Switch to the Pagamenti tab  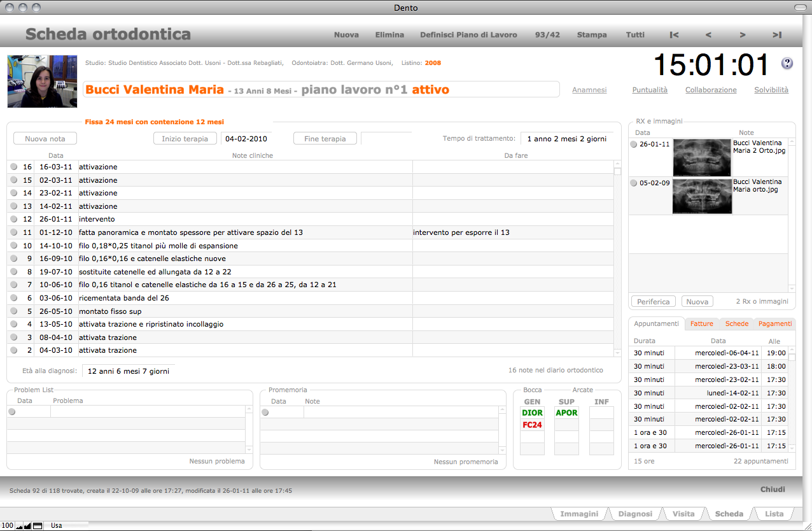pos(775,323)
